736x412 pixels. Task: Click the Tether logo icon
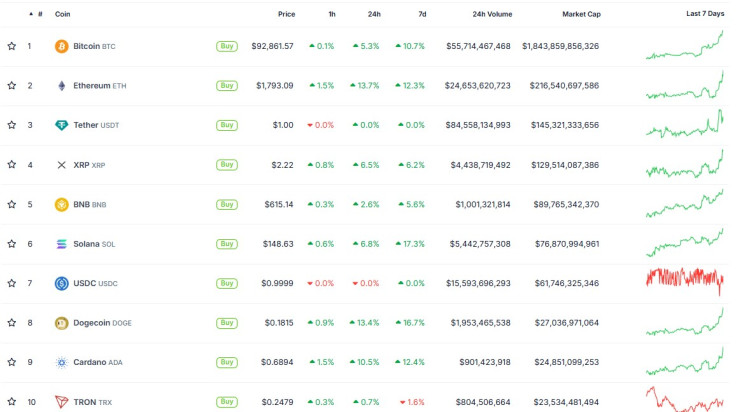point(61,125)
